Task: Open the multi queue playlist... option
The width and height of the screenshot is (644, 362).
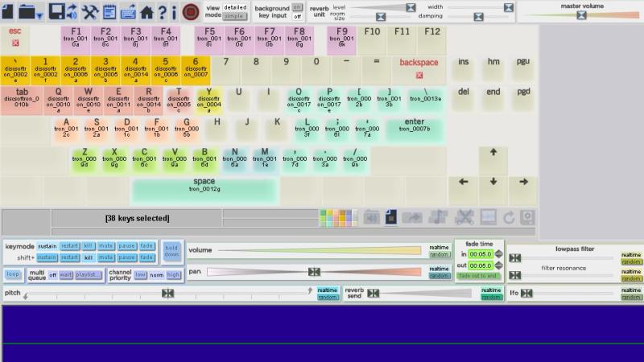Action: point(88,274)
